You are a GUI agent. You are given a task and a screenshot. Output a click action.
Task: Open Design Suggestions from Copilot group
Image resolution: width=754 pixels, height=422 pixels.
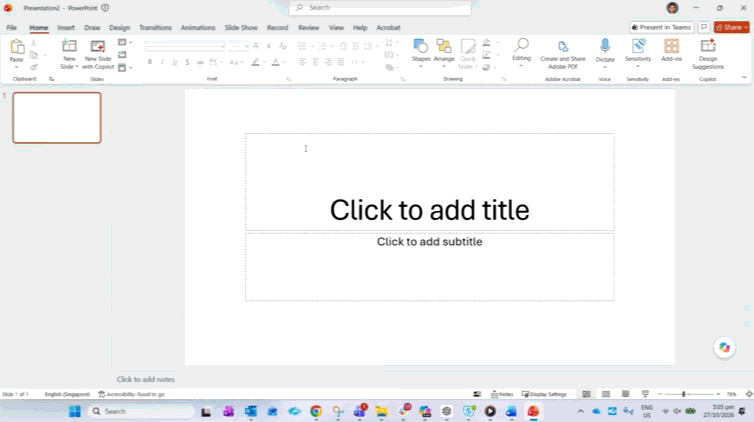pyautogui.click(x=708, y=54)
